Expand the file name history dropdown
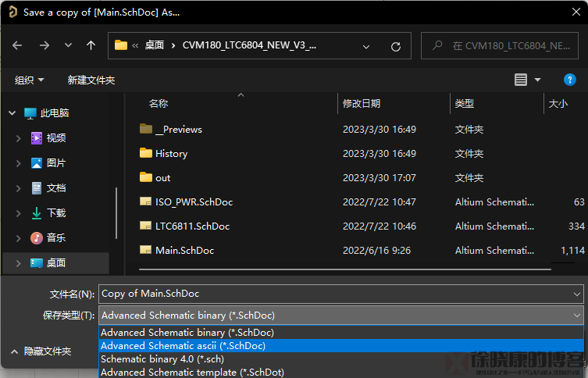The image size is (588, 378). (x=577, y=294)
